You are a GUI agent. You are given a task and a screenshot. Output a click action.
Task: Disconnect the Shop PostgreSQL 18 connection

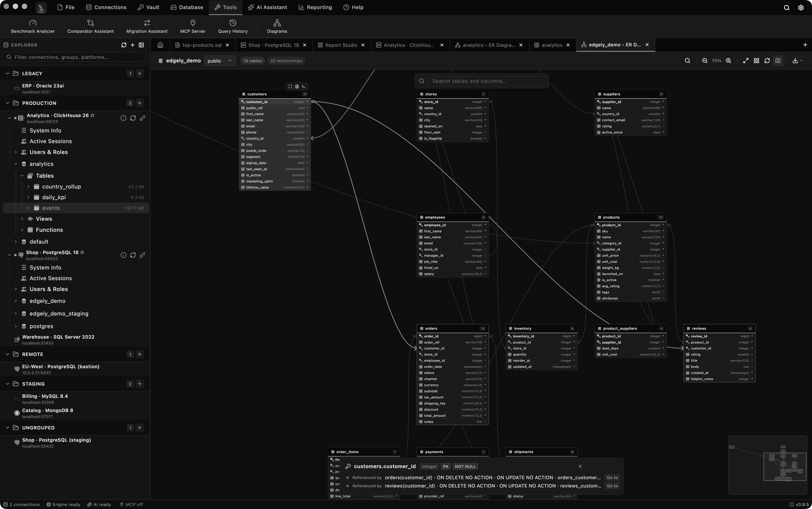coord(142,255)
